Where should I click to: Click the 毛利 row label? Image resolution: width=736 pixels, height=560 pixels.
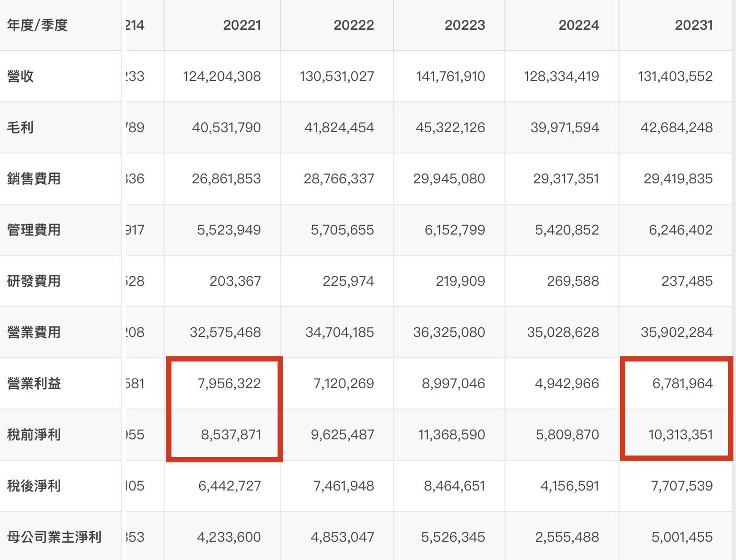point(21,127)
